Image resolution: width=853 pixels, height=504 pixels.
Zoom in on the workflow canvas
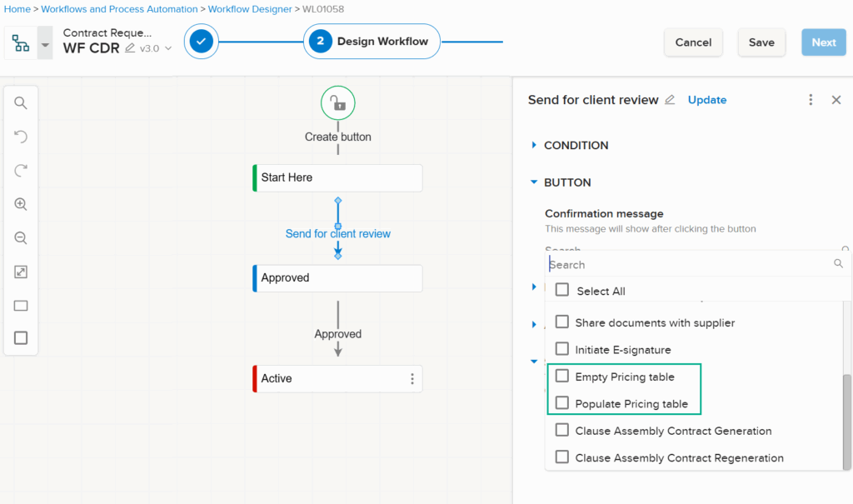tap(21, 203)
